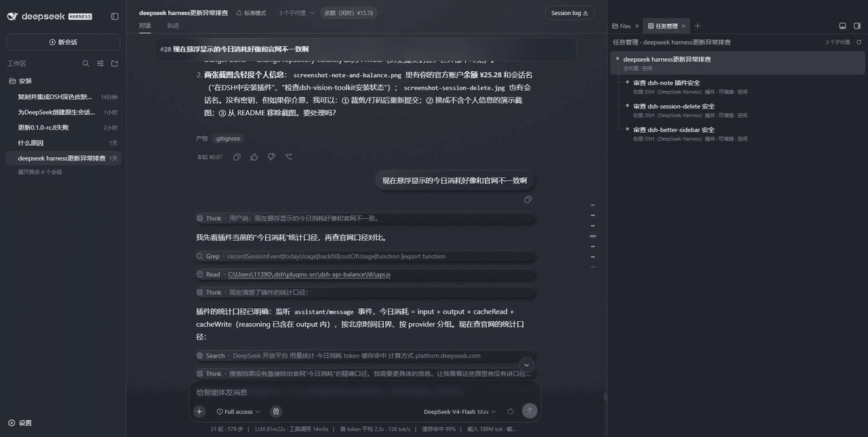Thumbs down the assistant reply
The width and height of the screenshot is (868, 437).
[x=271, y=157]
